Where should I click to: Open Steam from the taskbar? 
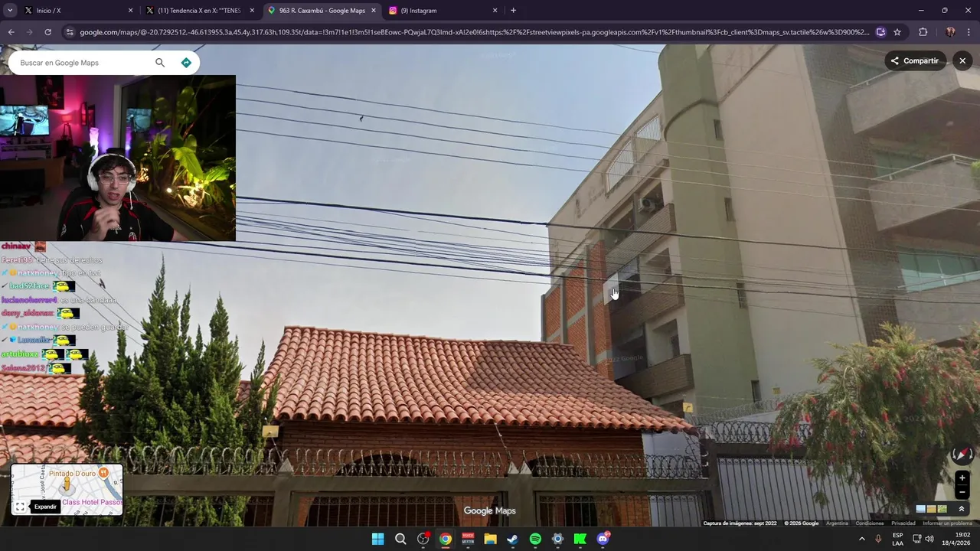pyautogui.click(x=513, y=539)
